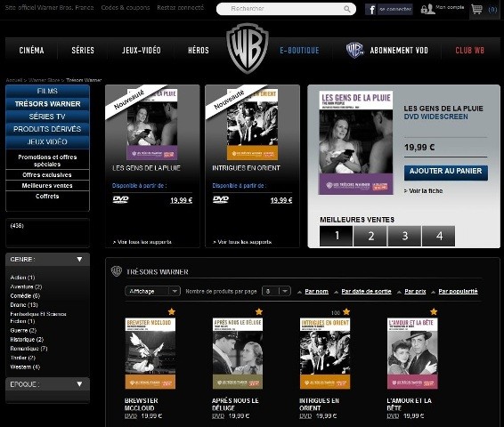Open the Mon compte account icon

click(x=427, y=9)
